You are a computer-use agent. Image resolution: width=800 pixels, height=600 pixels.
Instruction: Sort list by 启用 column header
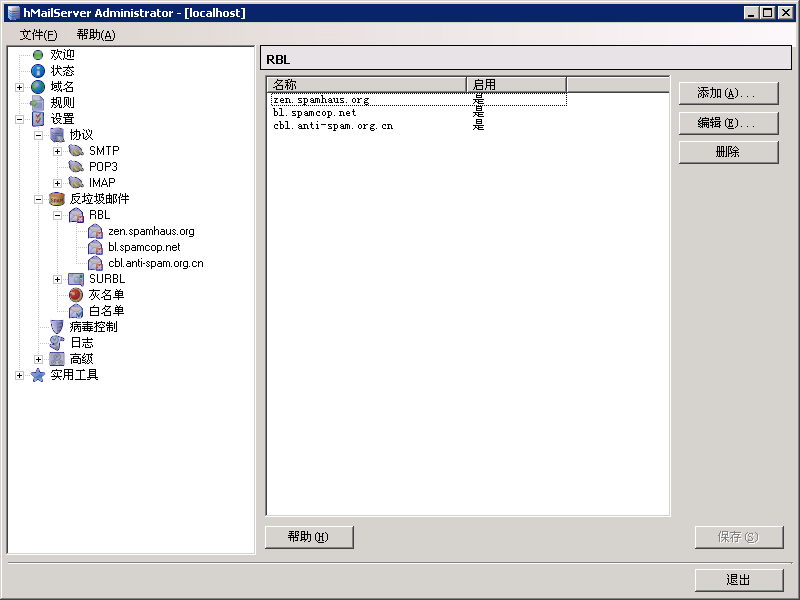point(516,84)
